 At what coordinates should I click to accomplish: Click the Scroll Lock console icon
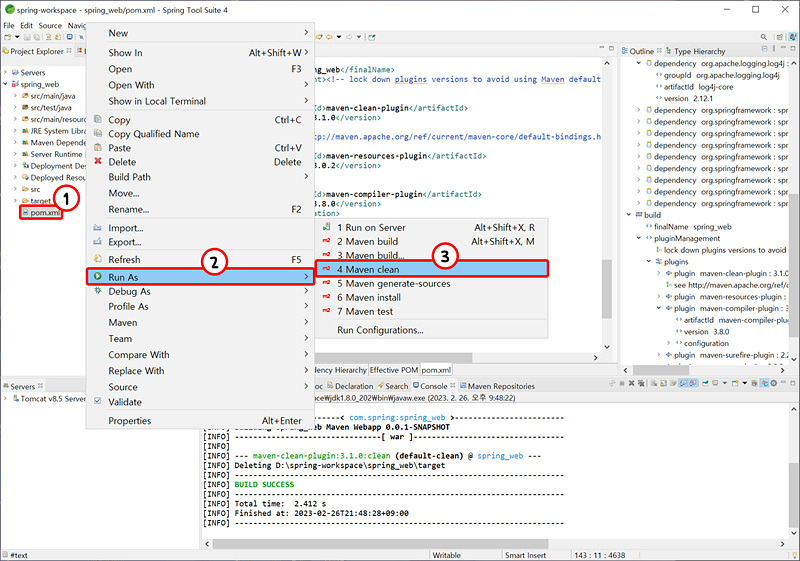(x=663, y=383)
